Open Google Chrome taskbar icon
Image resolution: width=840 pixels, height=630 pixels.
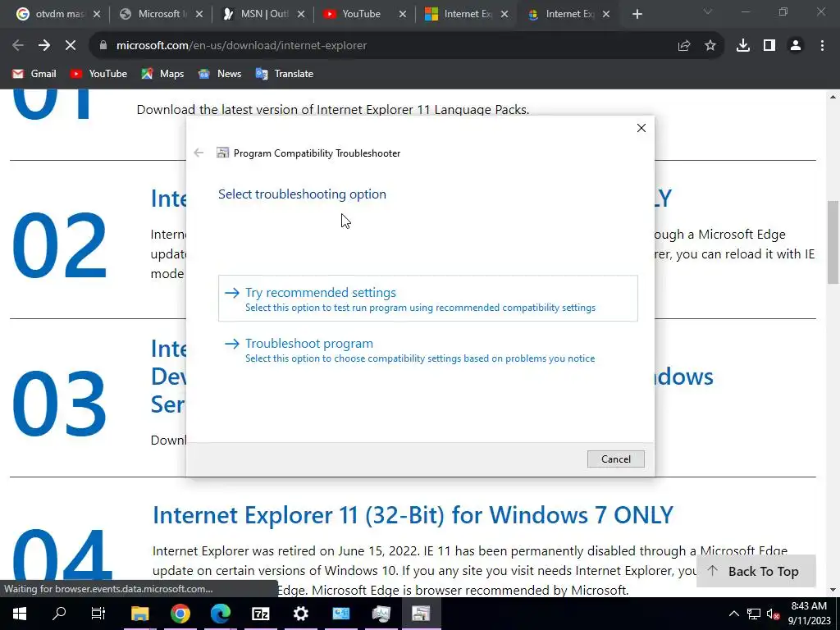(180, 614)
